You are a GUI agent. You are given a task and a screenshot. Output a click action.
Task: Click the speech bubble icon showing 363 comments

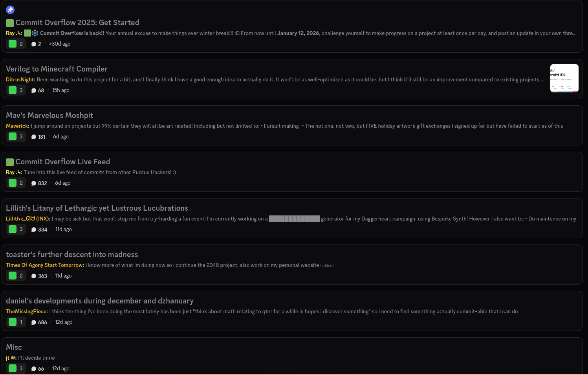click(33, 276)
